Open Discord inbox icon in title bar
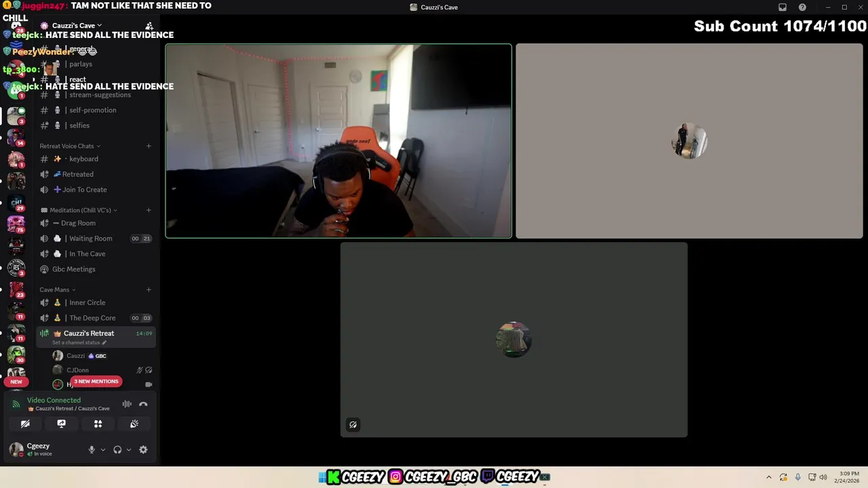 782,7
